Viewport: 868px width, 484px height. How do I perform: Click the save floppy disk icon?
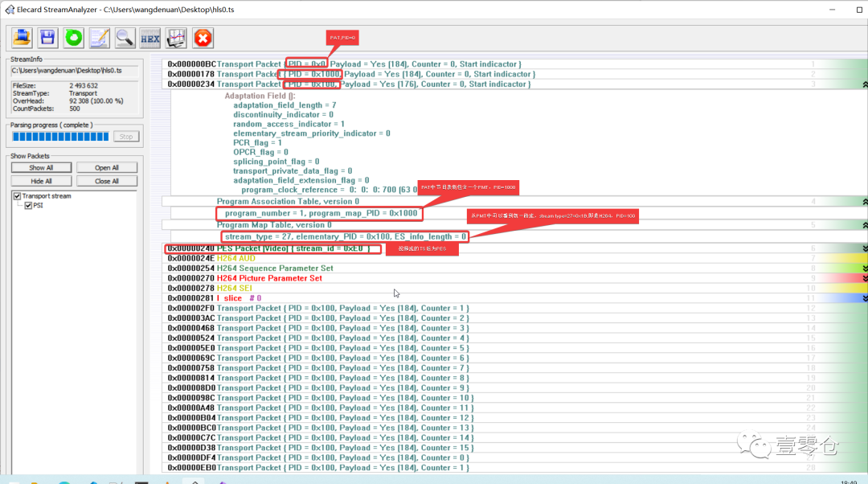point(47,38)
